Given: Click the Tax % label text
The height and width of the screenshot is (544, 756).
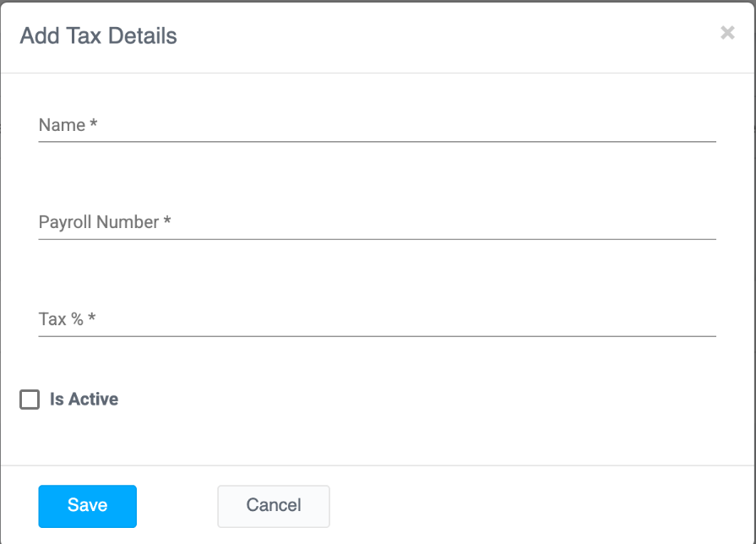Looking at the screenshot, I should [x=61, y=319].
